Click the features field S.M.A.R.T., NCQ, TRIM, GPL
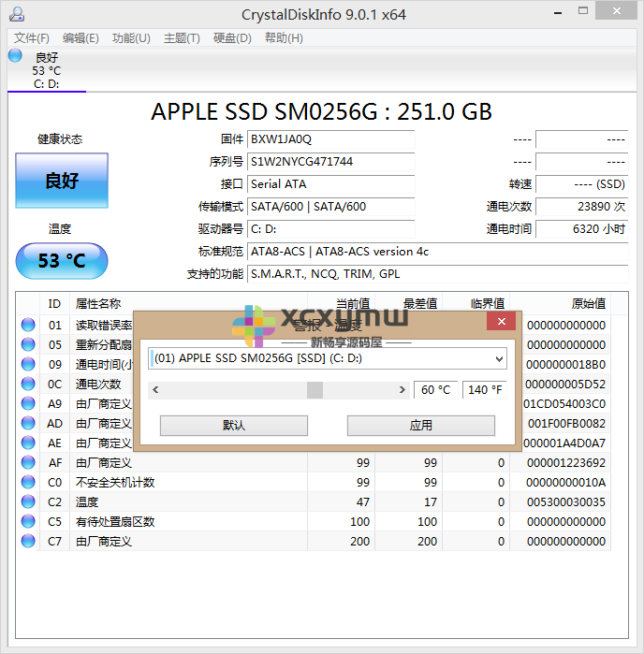Screen dimensions: 644x654 [x=438, y=274]
